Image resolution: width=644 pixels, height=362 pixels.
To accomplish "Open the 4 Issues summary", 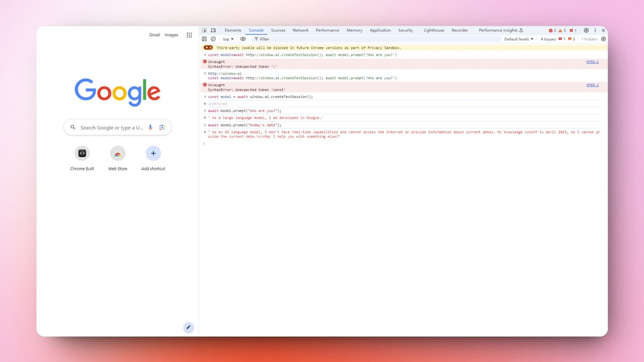I will [x=558, y=39].
